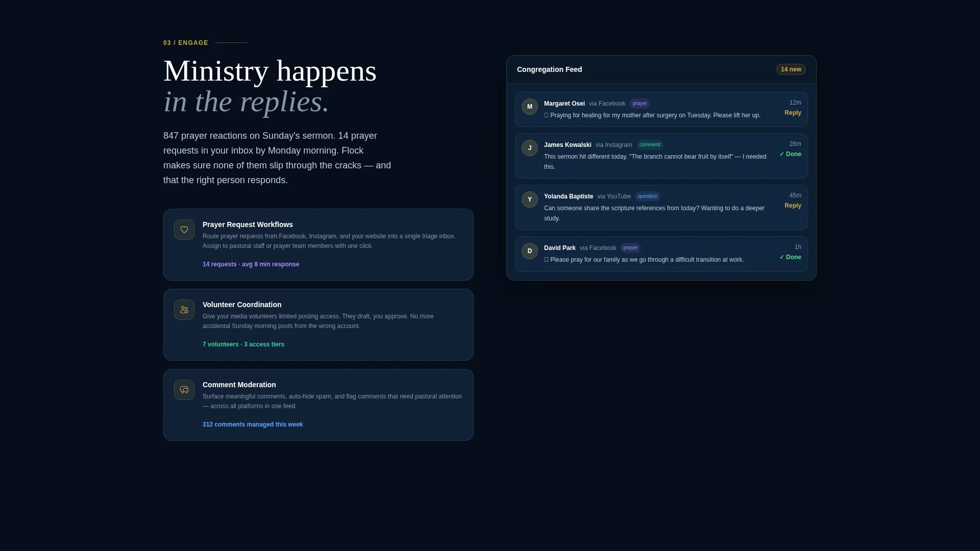Select the prayer tag on David Park's post
Screen dimensions: 980x551
[x=630, y=248]
